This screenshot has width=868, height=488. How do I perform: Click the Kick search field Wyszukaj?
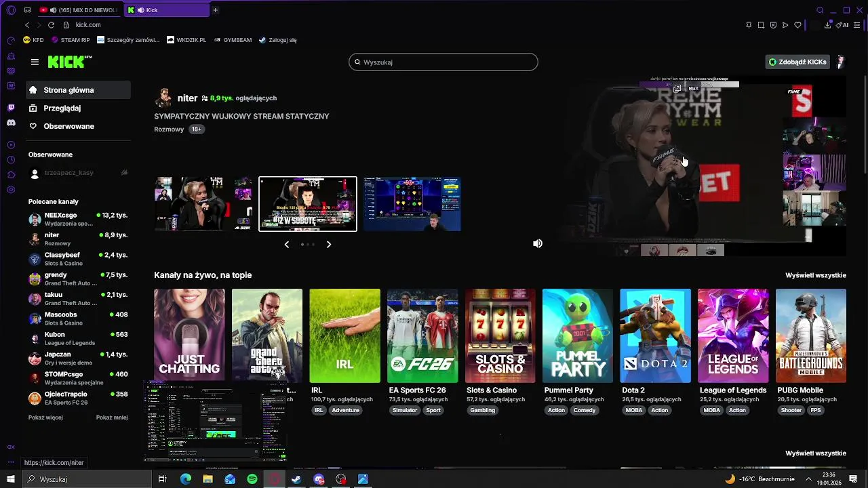(x=443, y=62)
